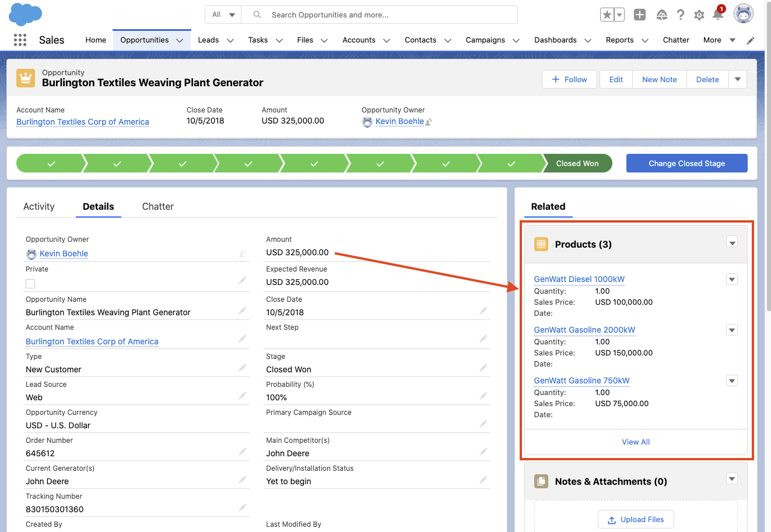Open the App Launcher grid icon
Image resolution: width=771 pixels, height=532 pixels.
[20, 40]
